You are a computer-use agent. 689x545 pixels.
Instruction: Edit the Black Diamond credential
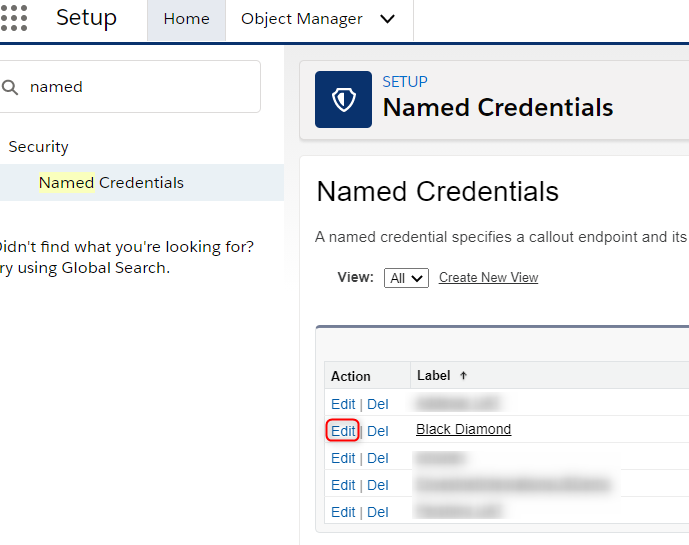(343, 431)
